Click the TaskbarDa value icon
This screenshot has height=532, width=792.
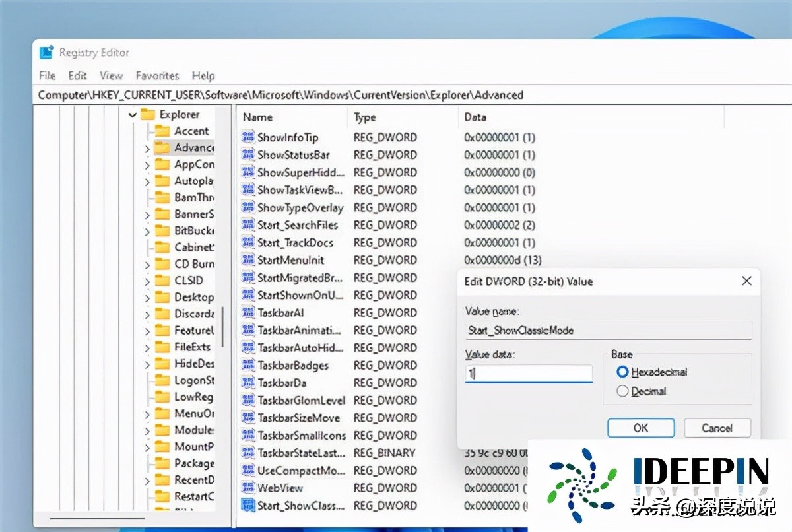[x=248, y=382]
